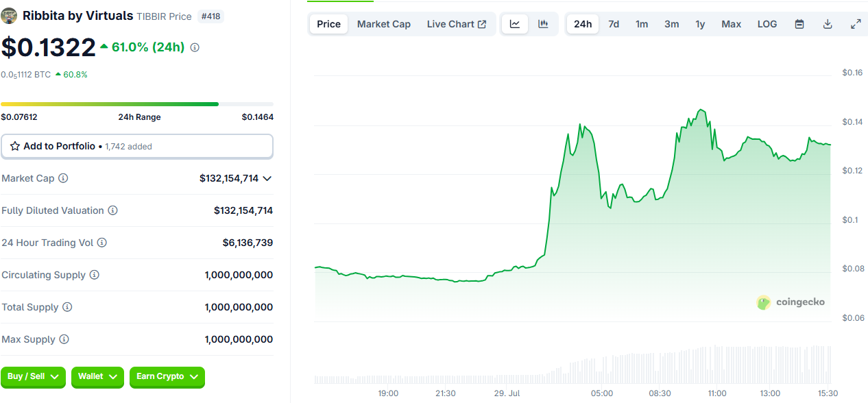Select the 1y time range
The width and height of the screenshot is (868, 403).
pyautogui.click(x=700, y=24)
